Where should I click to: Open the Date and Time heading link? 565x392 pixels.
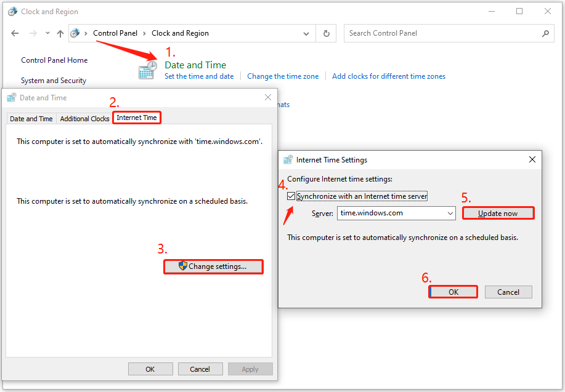click(x=195, y=65)
